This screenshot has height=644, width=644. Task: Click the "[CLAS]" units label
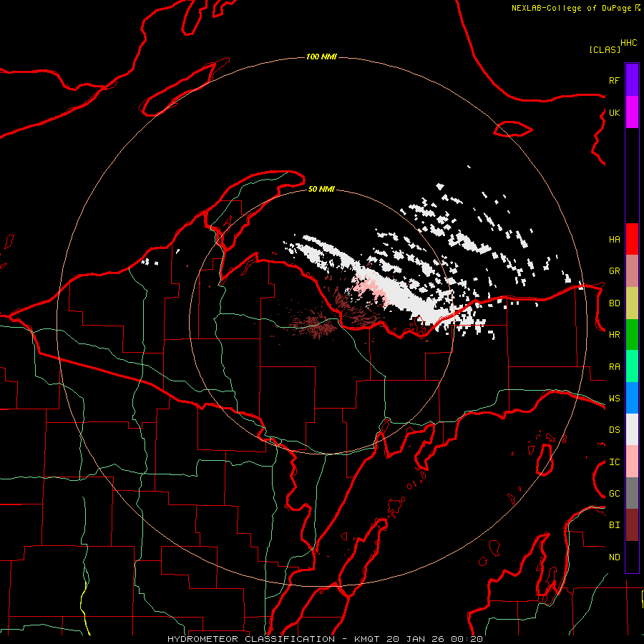605,49
